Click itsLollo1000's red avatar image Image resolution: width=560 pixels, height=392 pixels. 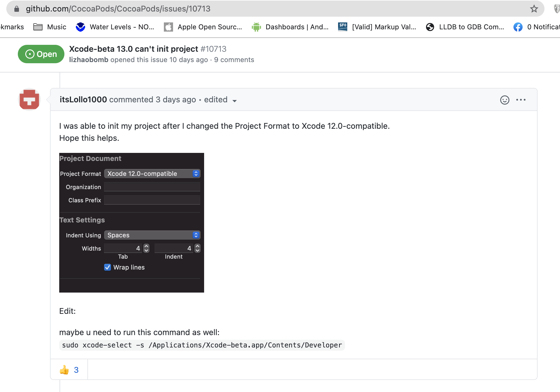pyautogui.click(x=29, y=99)
